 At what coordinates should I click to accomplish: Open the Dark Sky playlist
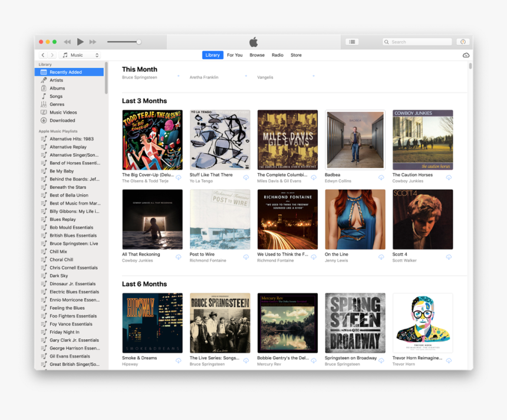pyautogui.click(x=69, y=276)
